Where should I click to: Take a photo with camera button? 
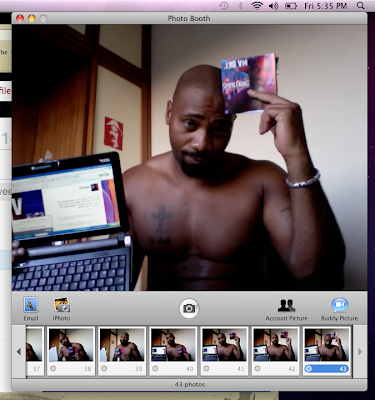click(189, 308)
